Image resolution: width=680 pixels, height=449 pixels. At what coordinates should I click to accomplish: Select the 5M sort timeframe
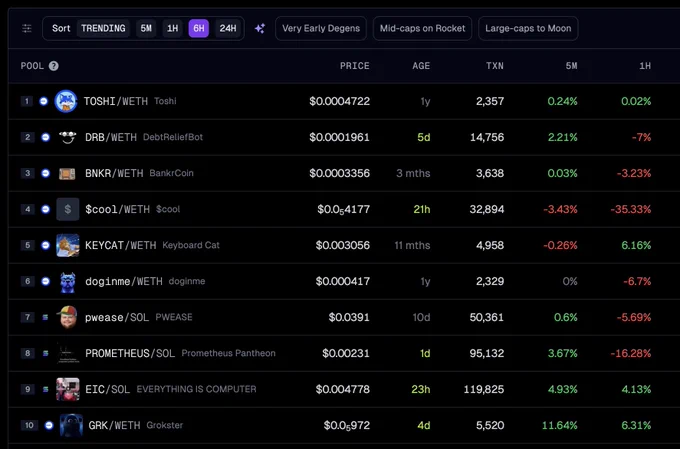(146, 29)
